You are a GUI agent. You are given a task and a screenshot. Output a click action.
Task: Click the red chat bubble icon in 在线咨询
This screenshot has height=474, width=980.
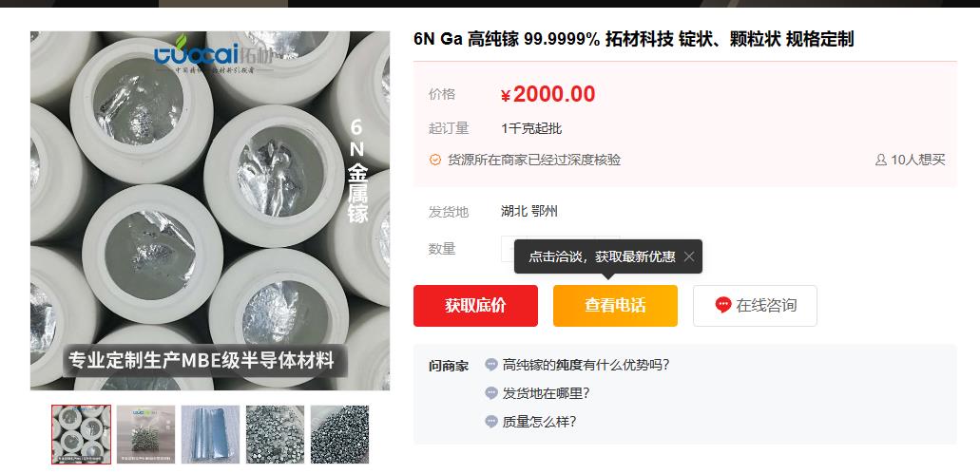click(723, 305)
